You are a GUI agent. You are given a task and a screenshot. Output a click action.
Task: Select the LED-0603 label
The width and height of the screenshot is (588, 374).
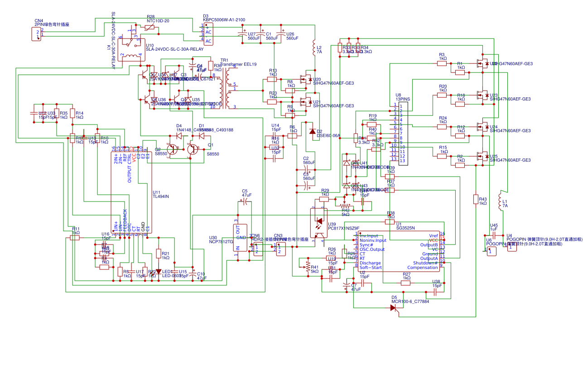pyautogui.click(x=172, y=276)
